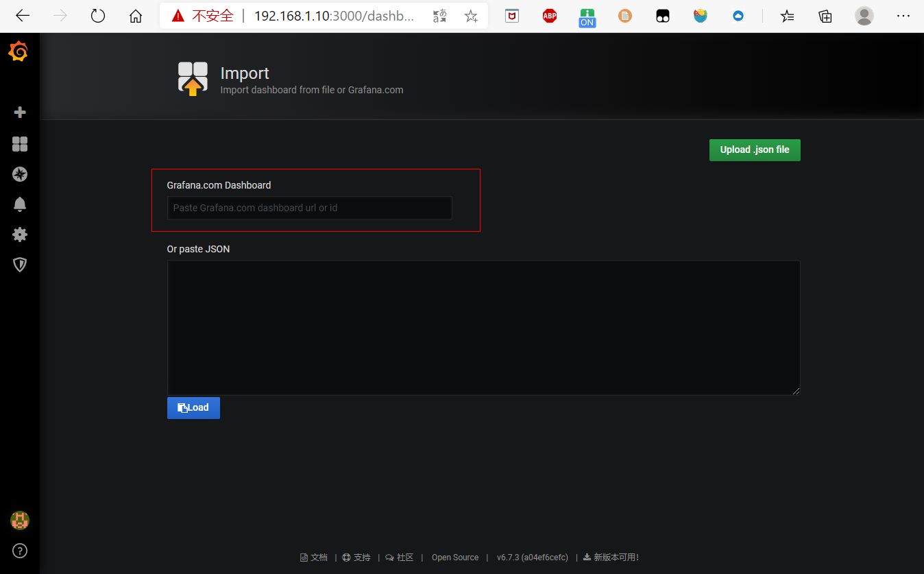Open the AdBlock Plus extension icon
The image size is (924, 574).
(x=550, y=16)
